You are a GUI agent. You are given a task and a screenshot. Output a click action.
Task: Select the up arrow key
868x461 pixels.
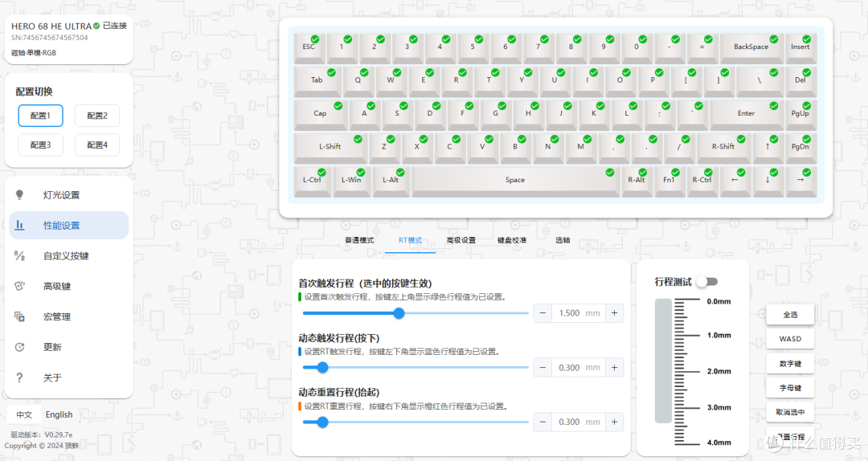[x=768, y=149]
